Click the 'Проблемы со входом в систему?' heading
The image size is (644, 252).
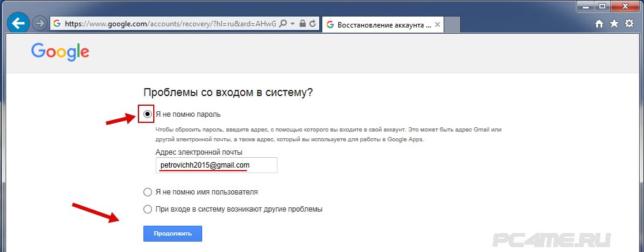pyautogui.click(x=228, y=92)
